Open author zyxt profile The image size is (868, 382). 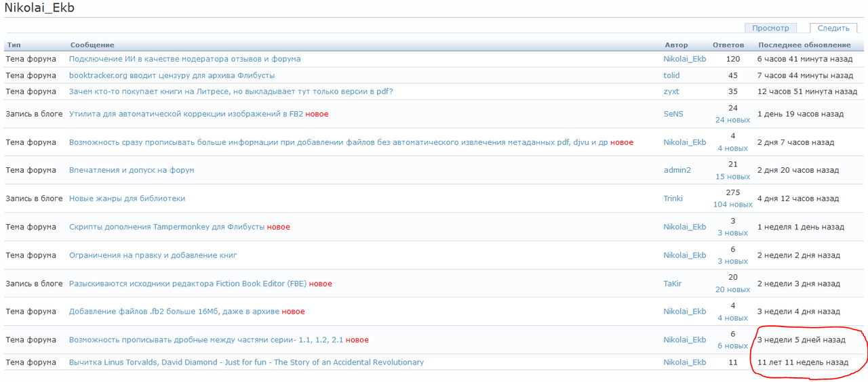point(671,91)
